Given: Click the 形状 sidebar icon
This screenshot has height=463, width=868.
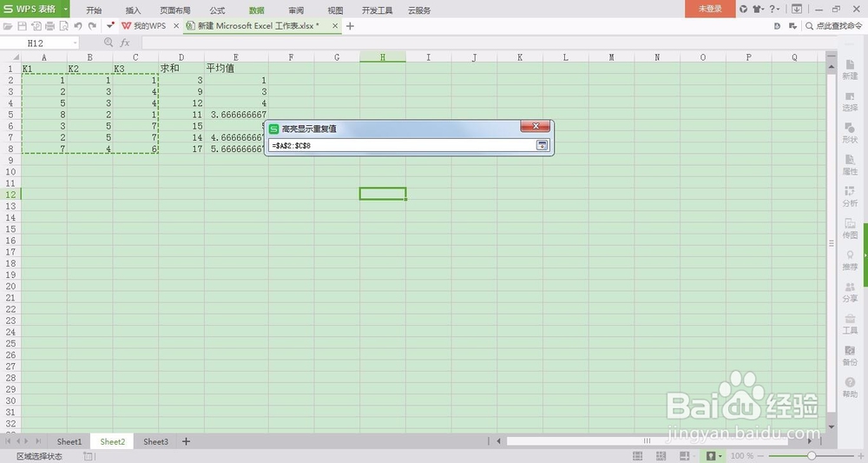Looking at the screenshot, I should tap(851, 134).
